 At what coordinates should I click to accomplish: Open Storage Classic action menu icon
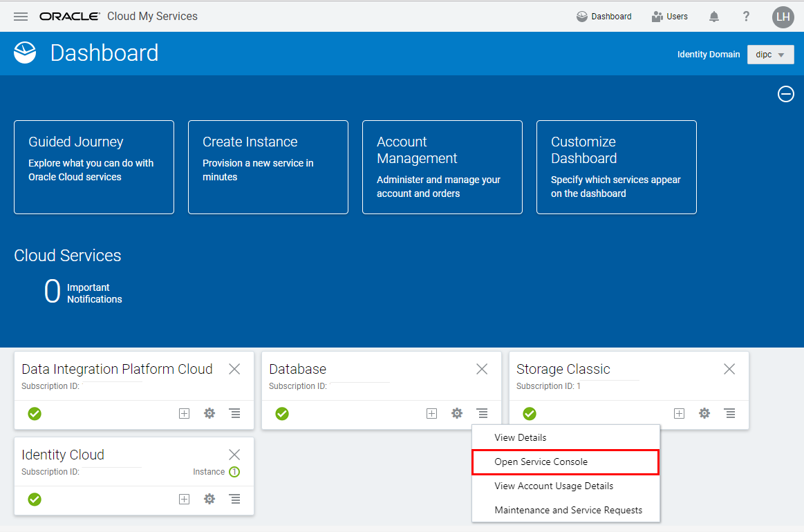(x=729, y=413)
